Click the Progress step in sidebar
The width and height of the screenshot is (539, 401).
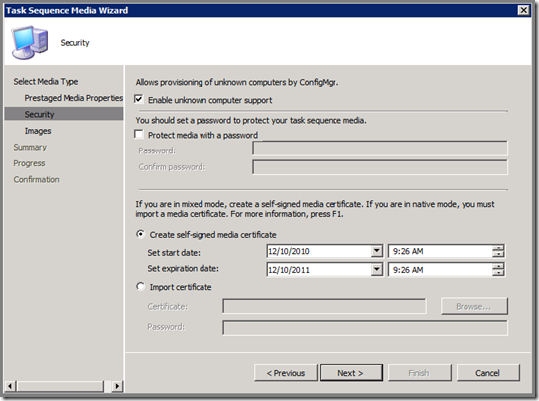(29, 163)
